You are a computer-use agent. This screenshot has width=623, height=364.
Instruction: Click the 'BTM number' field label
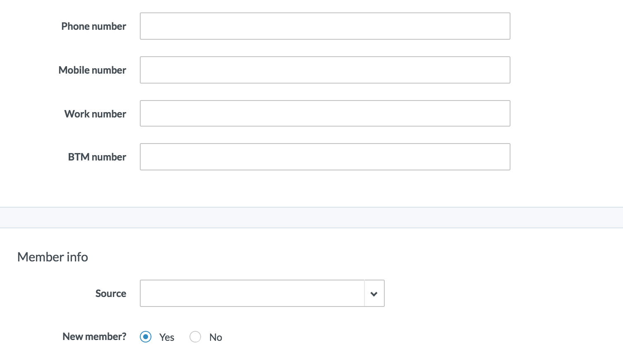click(x=97, y=157)
